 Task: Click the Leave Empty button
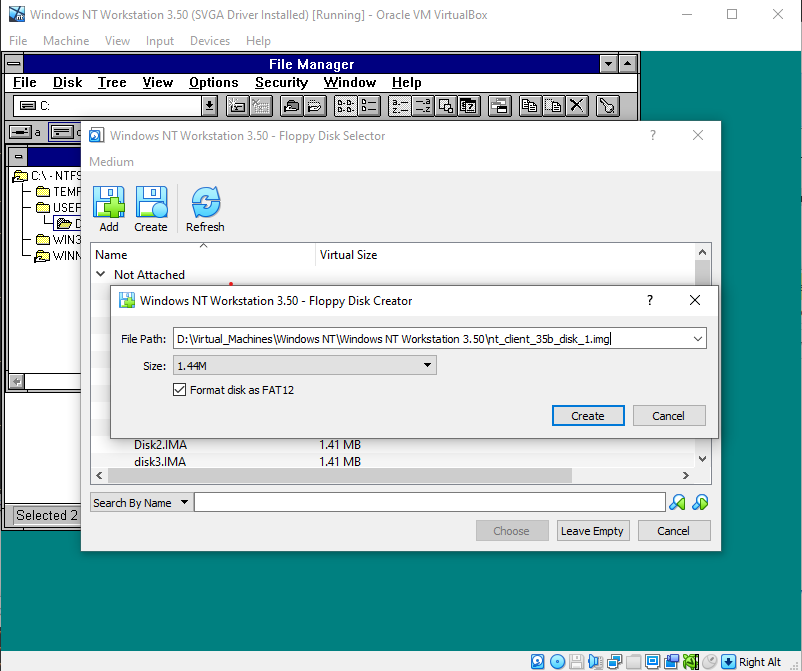pyautogui.click(x=592, y=531)
